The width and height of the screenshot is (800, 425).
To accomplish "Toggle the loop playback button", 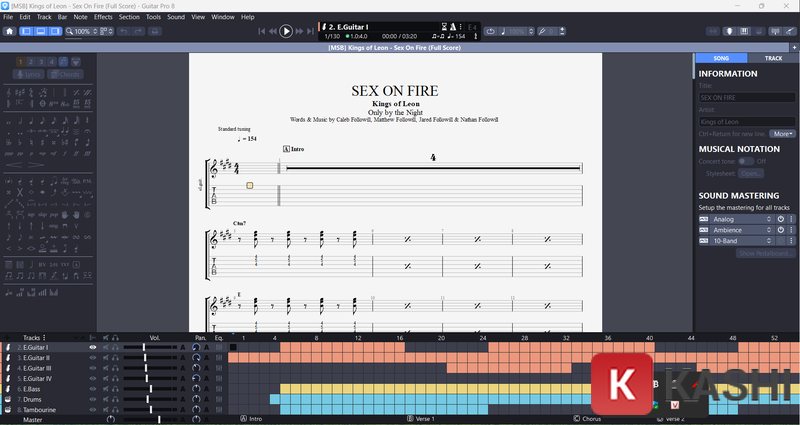I will coord(490,31).
